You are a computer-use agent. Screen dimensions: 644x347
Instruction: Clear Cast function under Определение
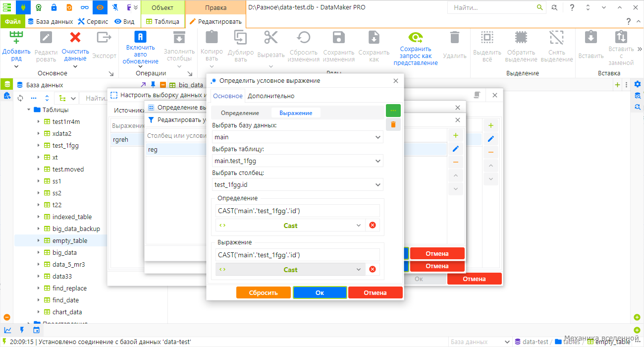[x=373, y=225]
